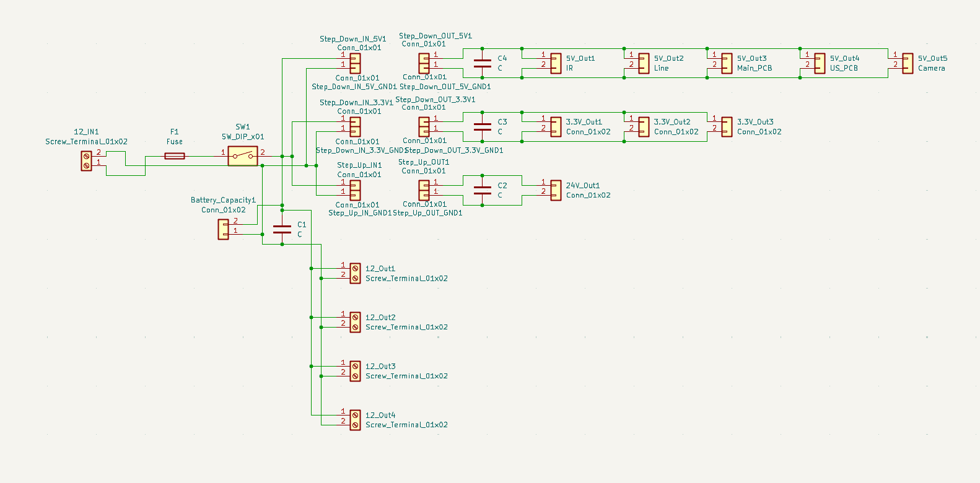980x483 pixels.
Task: Click the Step_Down_IN_3.3V1 connector symbol
Action: coord(355,122)
